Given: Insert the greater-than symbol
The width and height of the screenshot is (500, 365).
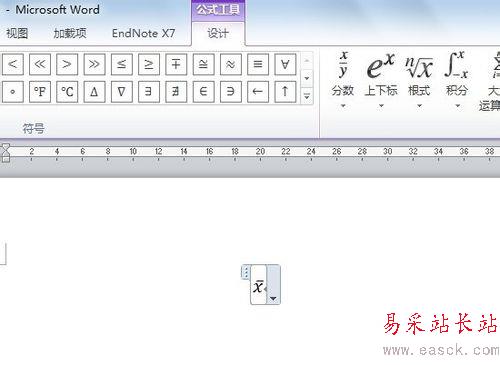Looking at the screenshot, I should [67, 64].
